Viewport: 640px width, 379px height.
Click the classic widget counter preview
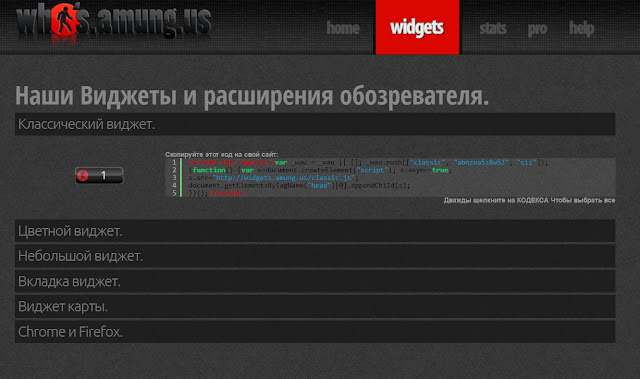[99, 175]
